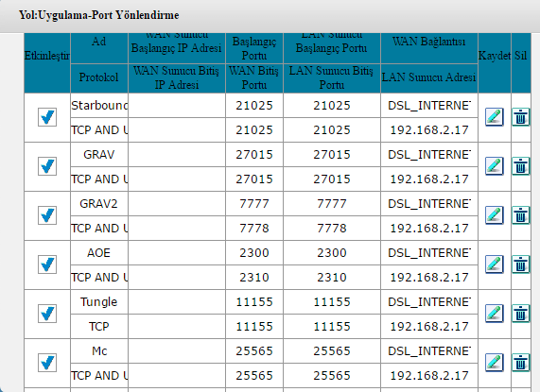Select the Starbound start port 21025 cell
Image resolution: width=540 pixels, height=392 pixels.
(254, 106)
